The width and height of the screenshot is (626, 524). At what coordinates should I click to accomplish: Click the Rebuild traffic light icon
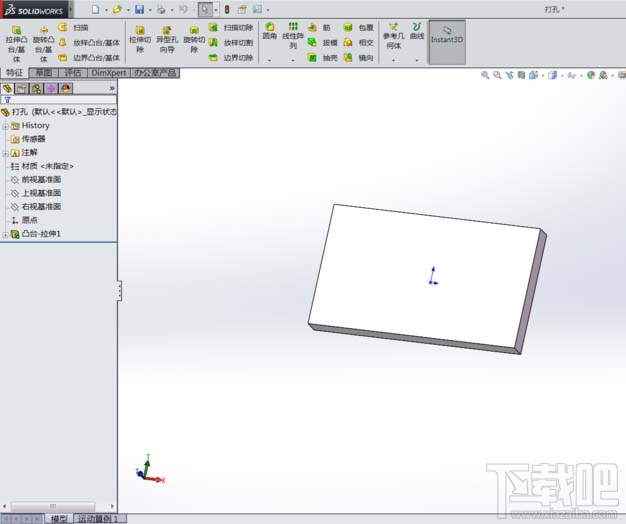(x=227, y=9)
